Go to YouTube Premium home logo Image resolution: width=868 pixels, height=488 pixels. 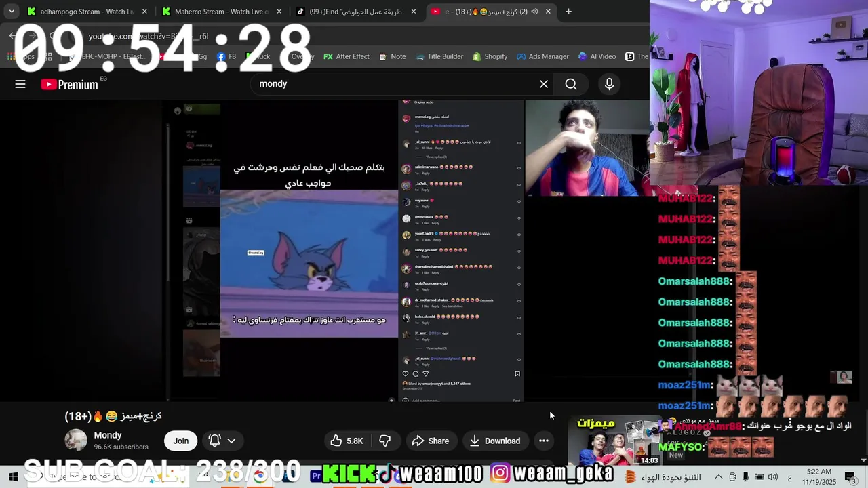tap(69, 84)
